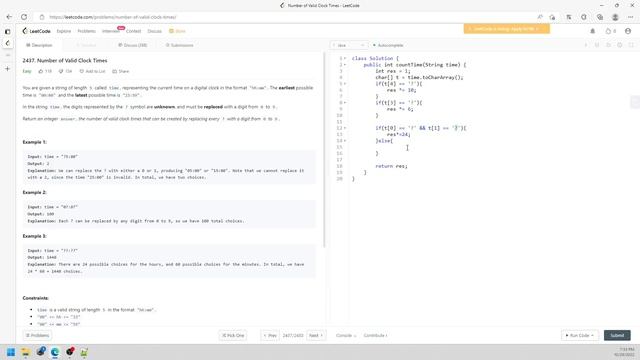Open the Contest nav item

[133, 31]
